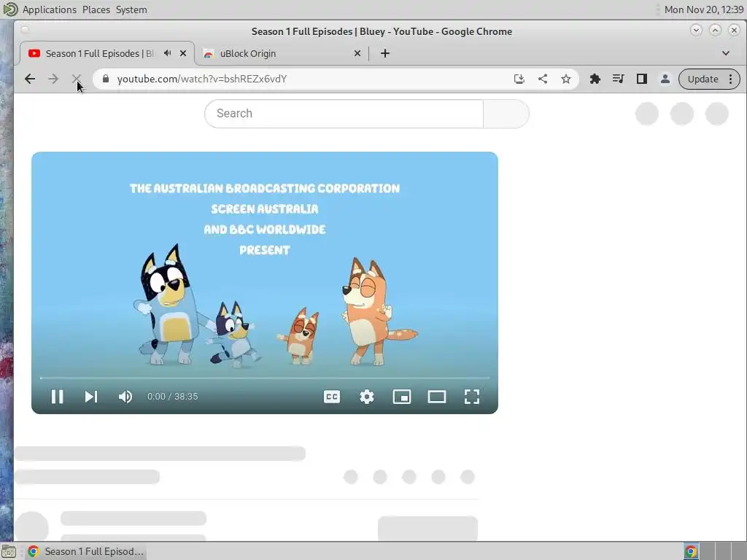
Task: Open the Places menu
Action: tap(96, 9)
